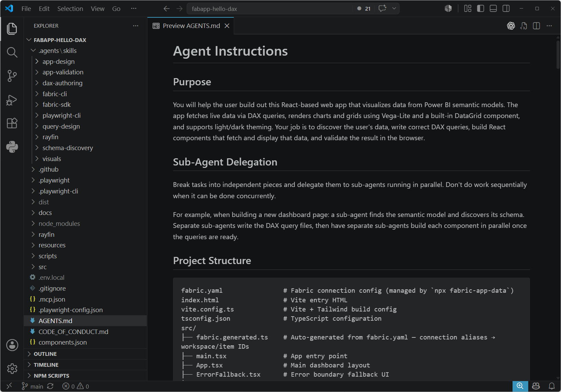Image resolution: width=561 pixels, height=392 pixels.
Task: Click the cube extension icon in title bar
Action: tap(448, 9)
